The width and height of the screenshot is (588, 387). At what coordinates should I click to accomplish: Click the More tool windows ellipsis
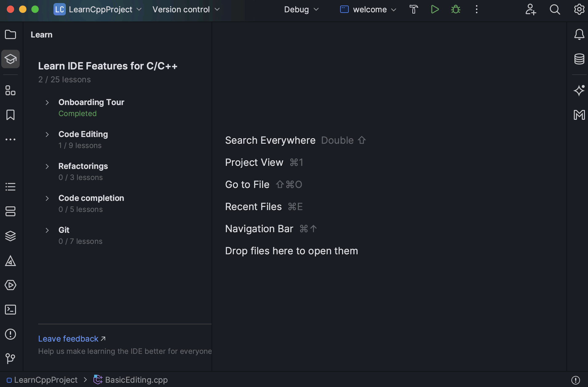tap(10, 139)
